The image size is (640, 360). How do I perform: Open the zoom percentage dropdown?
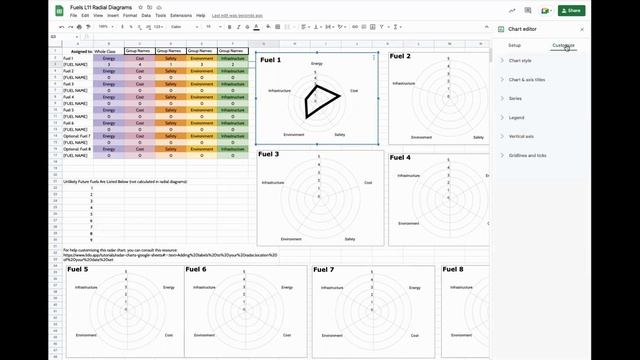coord(105,27)
